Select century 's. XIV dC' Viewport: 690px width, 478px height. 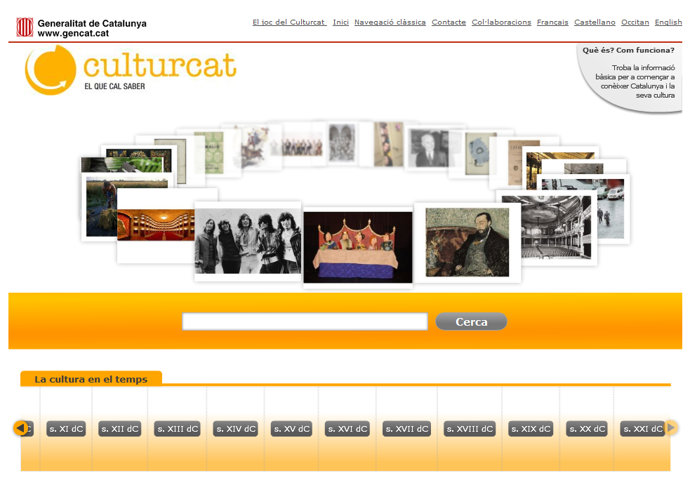pyautogui.click(x=236, y=429)
